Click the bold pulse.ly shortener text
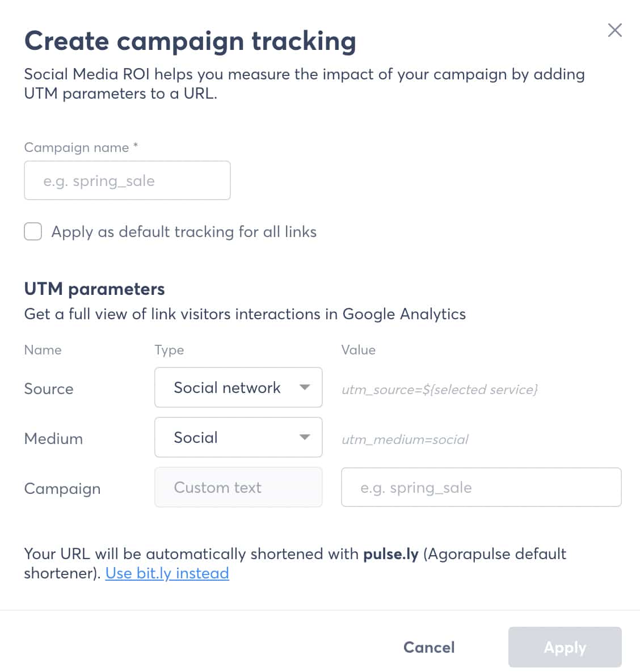 point(390,554)
